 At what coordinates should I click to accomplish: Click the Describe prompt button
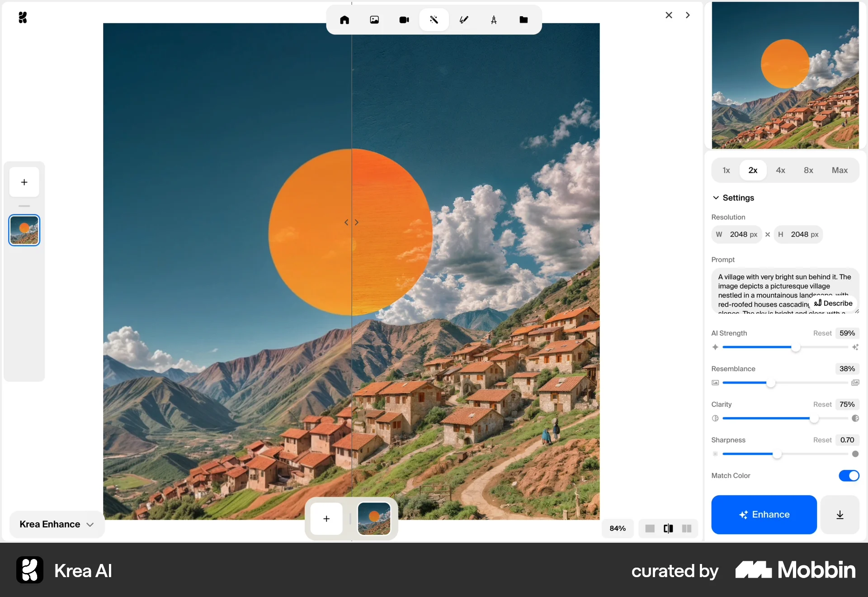click(x=833, y=303)
